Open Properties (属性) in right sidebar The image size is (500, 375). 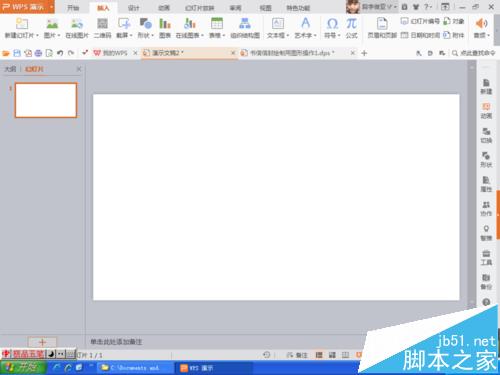[x=486, y=184]
